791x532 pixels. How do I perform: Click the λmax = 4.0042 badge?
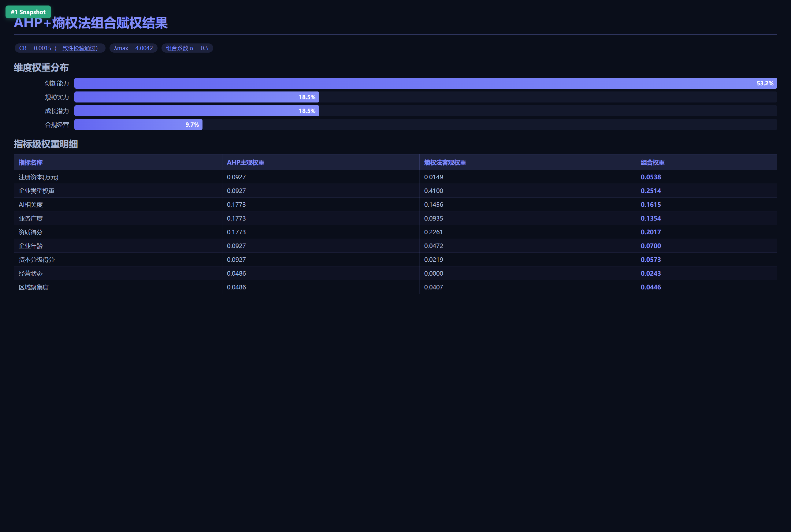click(133, 48)
